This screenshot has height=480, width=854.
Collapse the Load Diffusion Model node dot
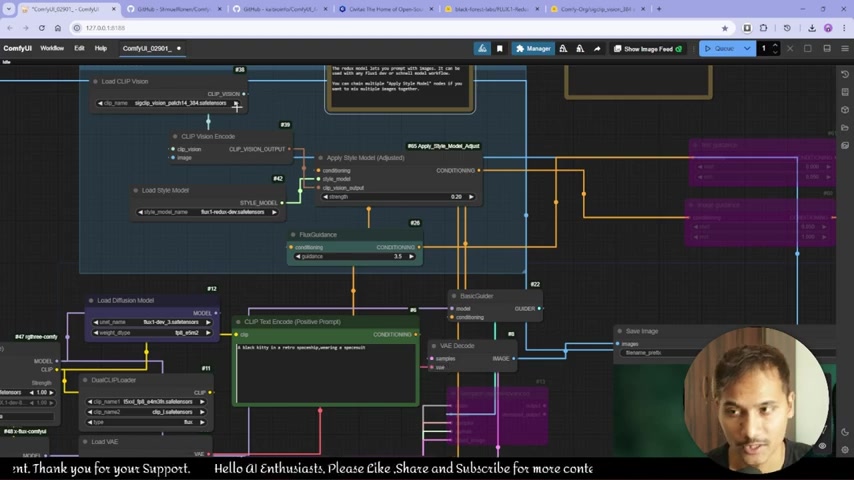point(91,301)
